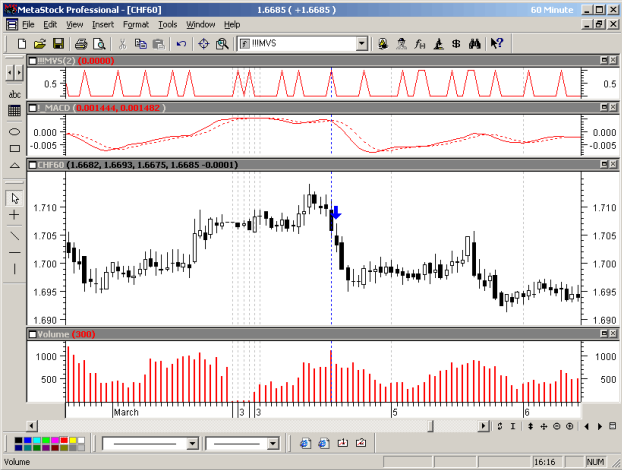Click the four-way arrows icon near scrollbar
This screenshot has height=470, width=622.
[543, 426]
